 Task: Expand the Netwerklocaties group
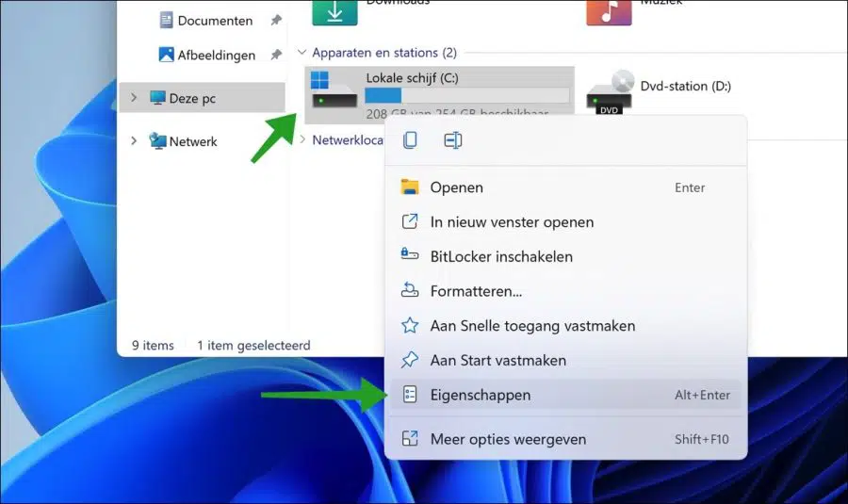[x=302, y=139]
